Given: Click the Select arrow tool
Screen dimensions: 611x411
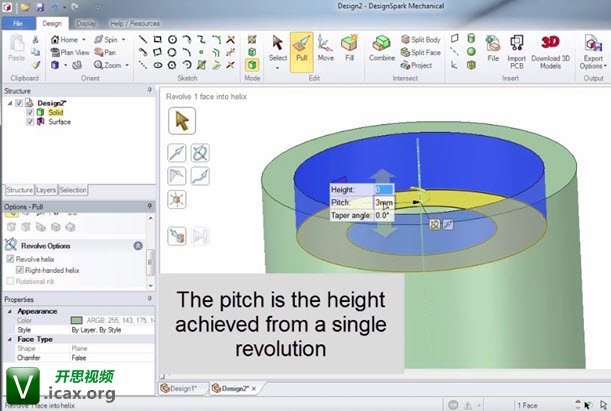Looking at the screenshot, I should (278, 48).
